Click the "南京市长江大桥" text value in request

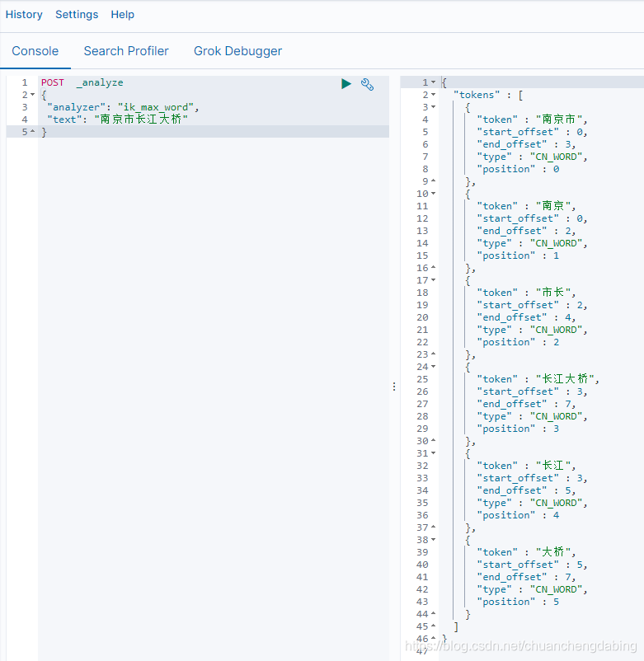click(x=141, y=120)
